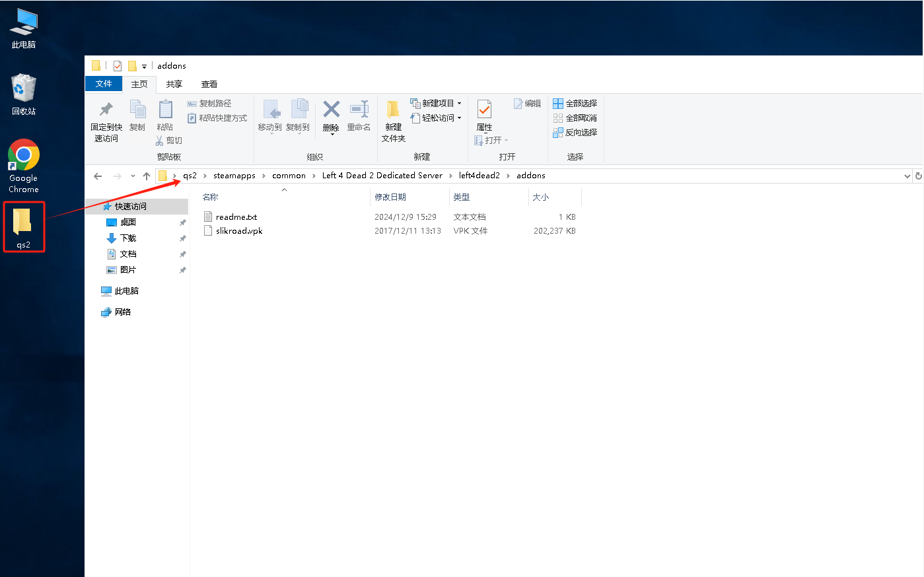Open the address bar history dropdown

tap(907, 176)
